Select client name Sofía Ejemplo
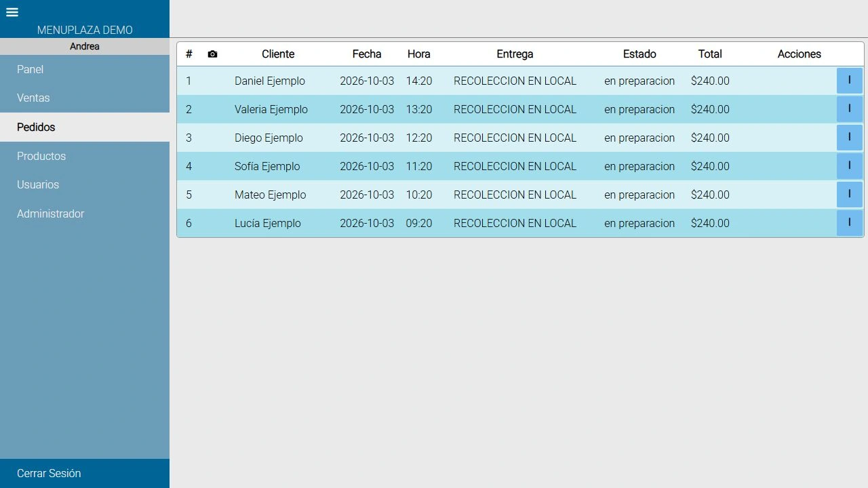This screenshot has height=488, width=868. tap(267, 166)
